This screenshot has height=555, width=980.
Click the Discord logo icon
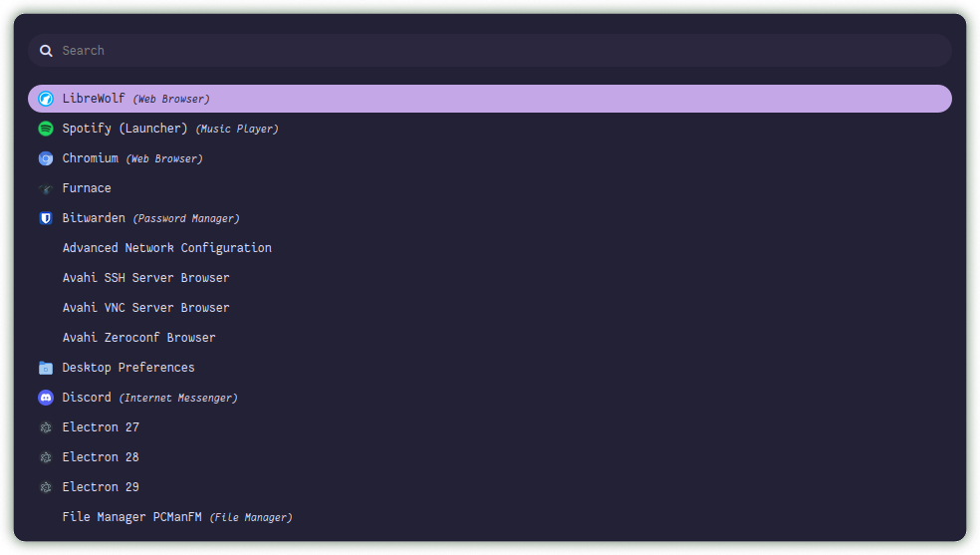46,398
